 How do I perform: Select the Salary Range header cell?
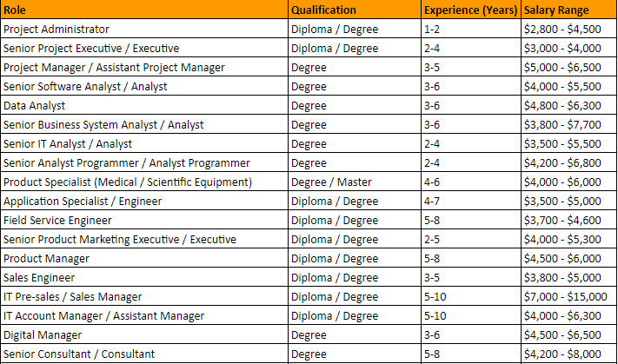click(x=568, y=10)
